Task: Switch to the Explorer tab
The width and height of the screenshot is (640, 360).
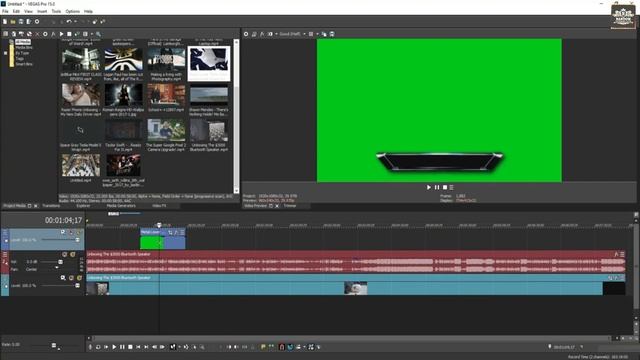Action: point(83,206)
